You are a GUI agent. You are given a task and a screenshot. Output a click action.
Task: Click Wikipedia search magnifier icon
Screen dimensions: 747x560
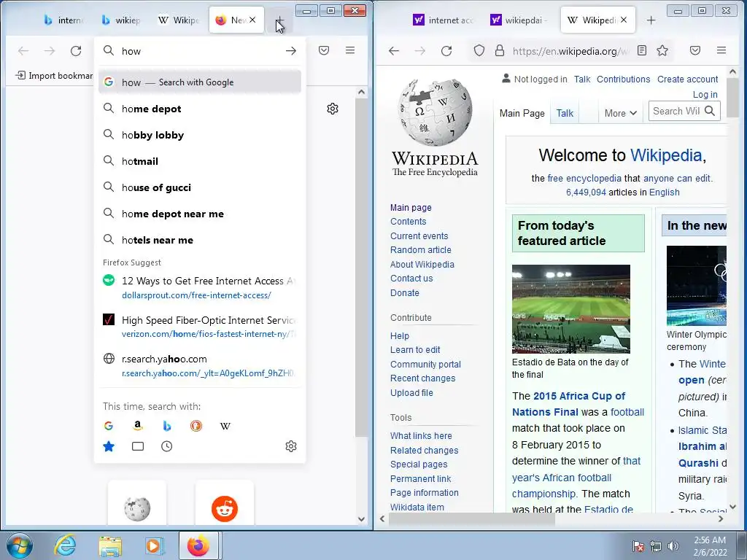[710, 111]
